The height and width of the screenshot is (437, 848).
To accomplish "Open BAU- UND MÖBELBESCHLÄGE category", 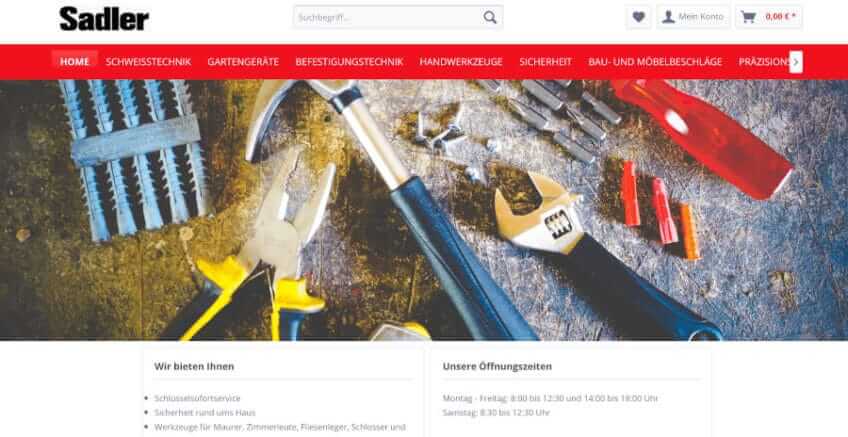I will click(655, 62).
